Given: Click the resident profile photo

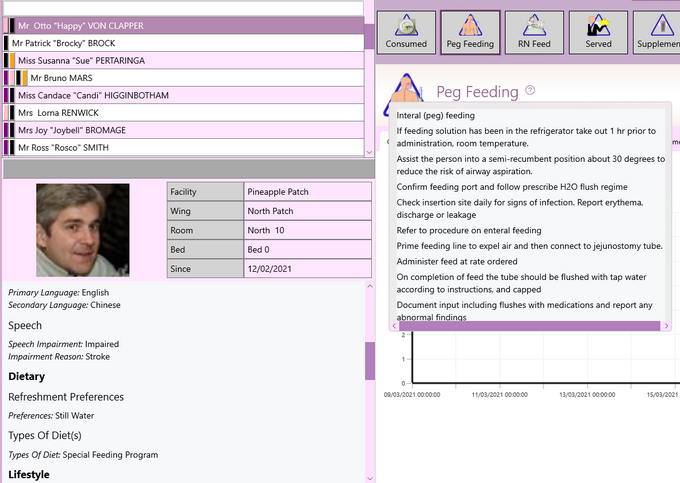Looking at the screenshot, I should pyautogui.click(x=83, y=230).
